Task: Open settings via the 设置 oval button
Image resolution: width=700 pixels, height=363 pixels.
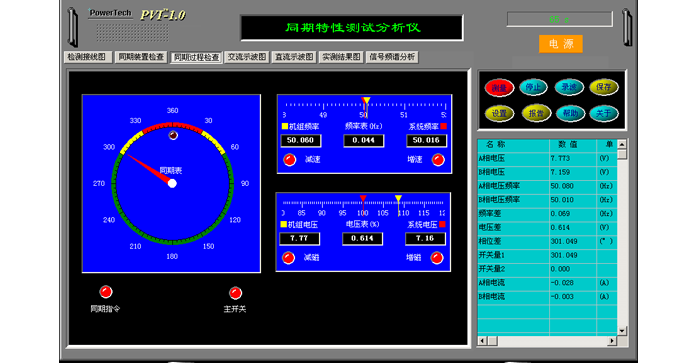Action: tap(499, 113)
